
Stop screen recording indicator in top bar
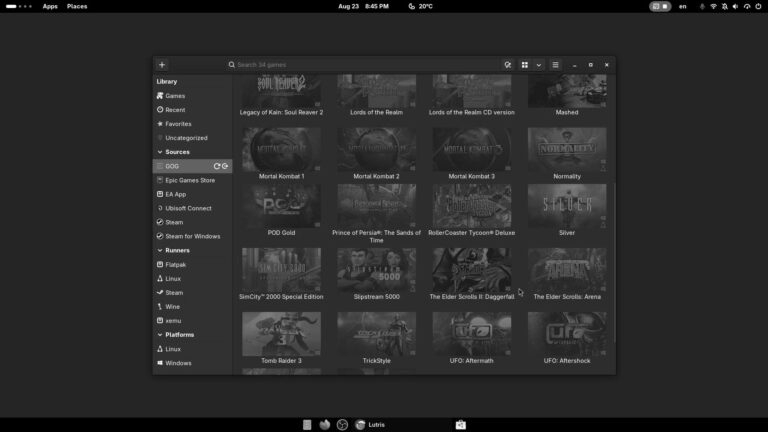660,6
